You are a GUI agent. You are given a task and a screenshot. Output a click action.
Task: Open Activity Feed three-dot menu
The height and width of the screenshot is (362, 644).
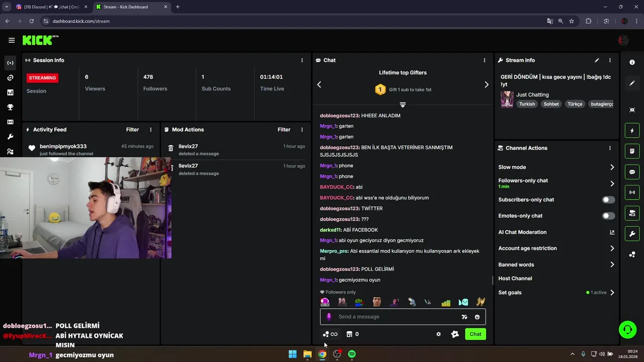150,130
